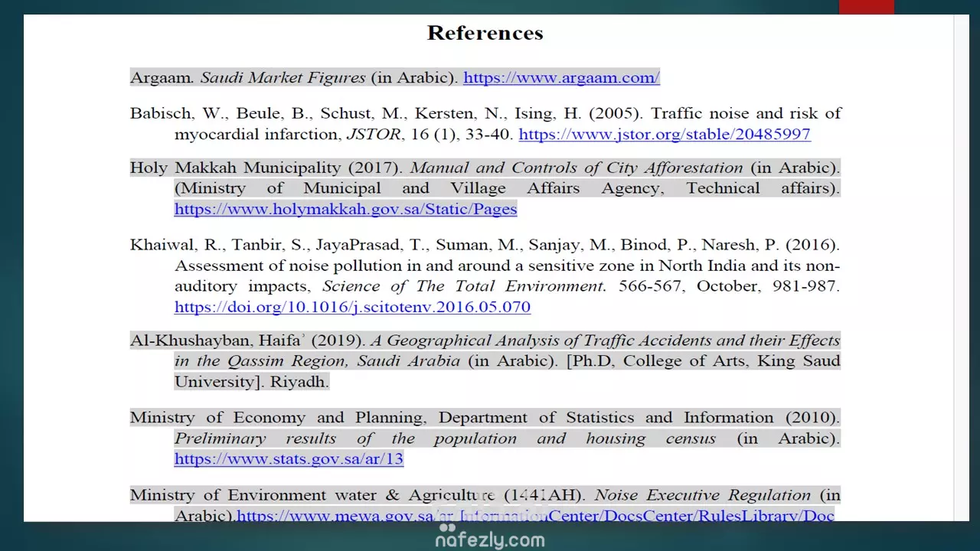Click "Ministry of Economy and Planning" text
This screenshot has width=980, height=551.
coord(277,418)
